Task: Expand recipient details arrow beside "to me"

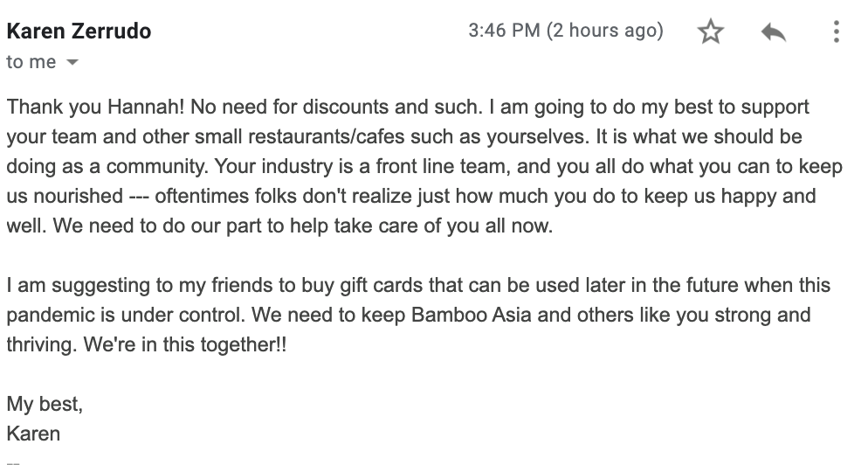Action: (72, 62)
